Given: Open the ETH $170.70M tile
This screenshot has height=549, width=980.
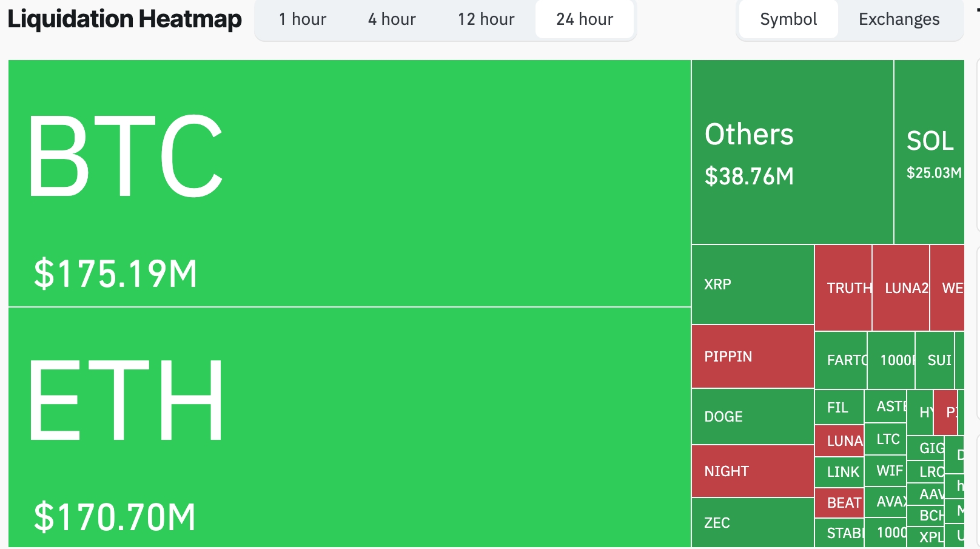Looking at the screenshot, I should coord(349,427).
